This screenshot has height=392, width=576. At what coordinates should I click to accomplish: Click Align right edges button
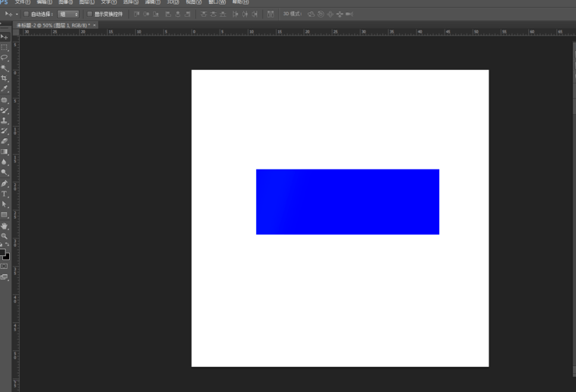coord(188,14)
